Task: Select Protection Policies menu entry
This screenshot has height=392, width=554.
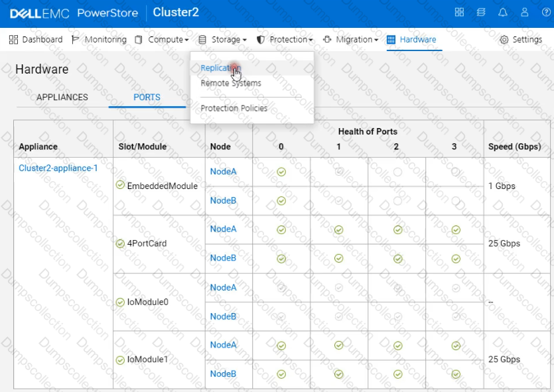Action: point(234,108)
